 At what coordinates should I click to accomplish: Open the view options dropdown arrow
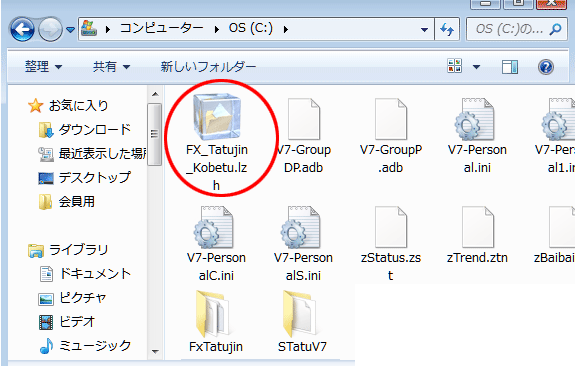(x=476, y=67)
